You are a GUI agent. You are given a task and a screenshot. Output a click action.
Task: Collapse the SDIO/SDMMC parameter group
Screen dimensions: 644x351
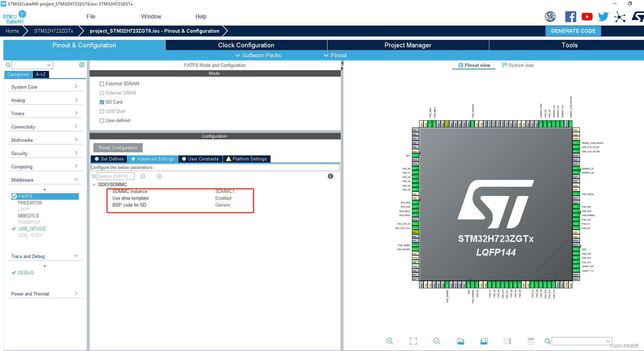pyautogui.click(x=94, y=184)
